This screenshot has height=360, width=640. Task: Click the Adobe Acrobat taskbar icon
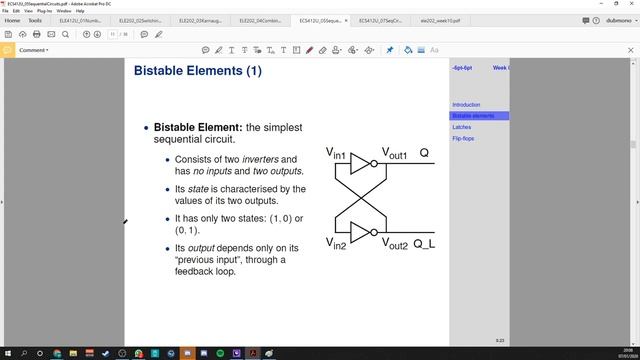(x=253, y=353)
